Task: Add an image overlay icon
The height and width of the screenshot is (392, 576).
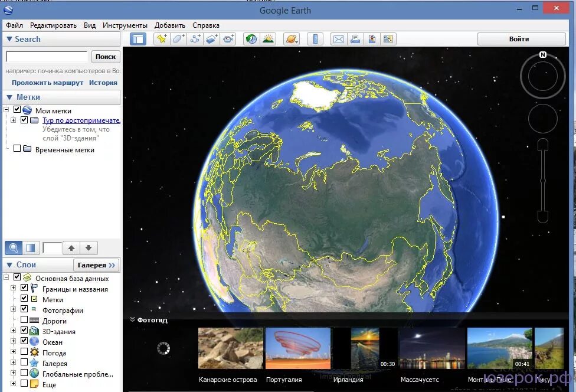Action: 212,39
